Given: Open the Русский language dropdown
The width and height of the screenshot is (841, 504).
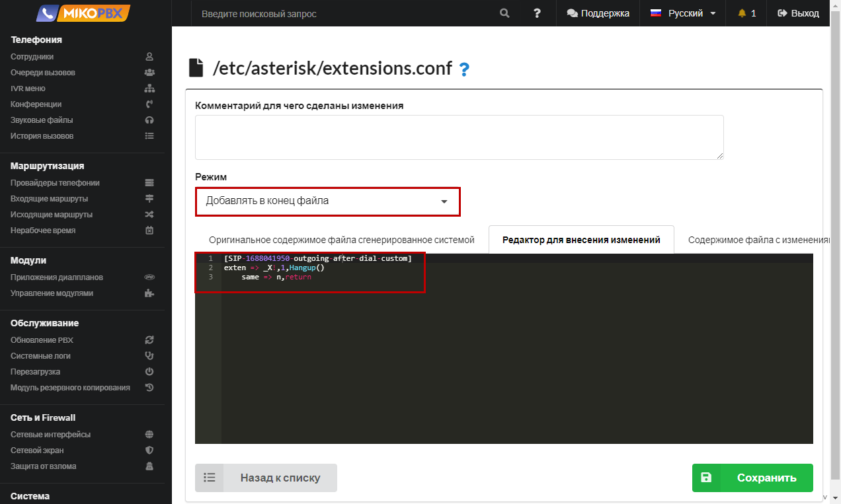Looking at the screenshot, I should click(684, 13).
